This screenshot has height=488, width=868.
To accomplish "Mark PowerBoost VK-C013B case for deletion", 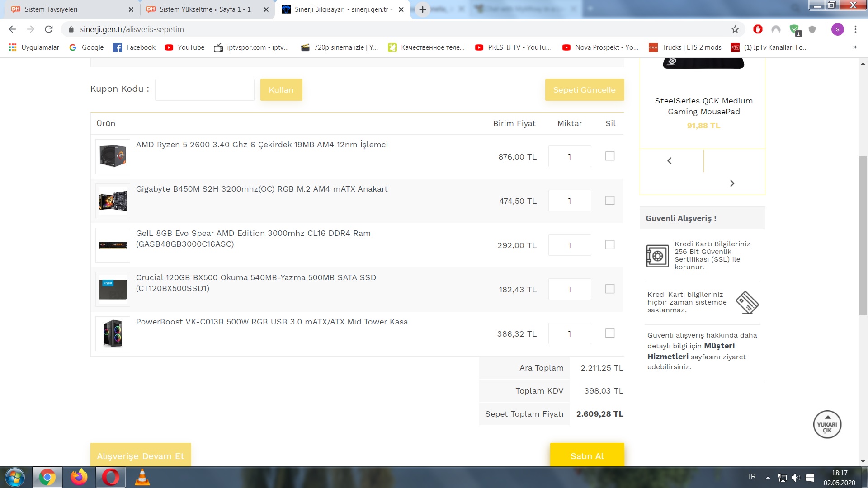I will [x=610, y=333].
